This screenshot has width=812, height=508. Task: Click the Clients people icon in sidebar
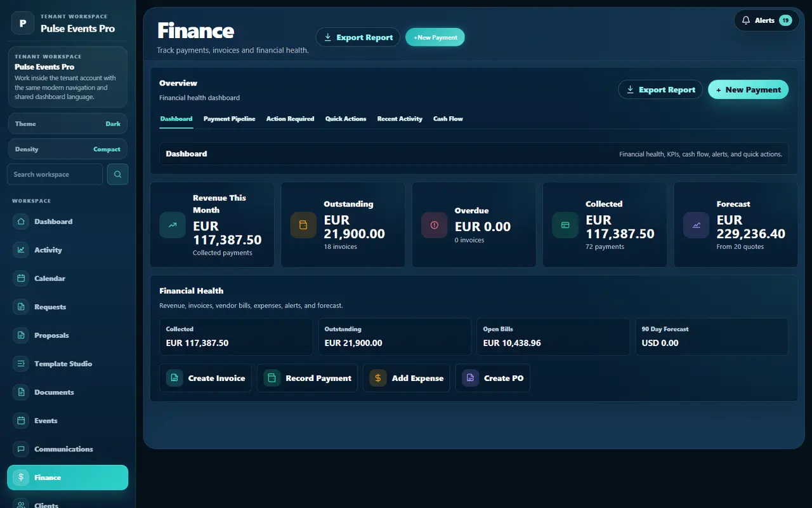[x=21, y=505]
